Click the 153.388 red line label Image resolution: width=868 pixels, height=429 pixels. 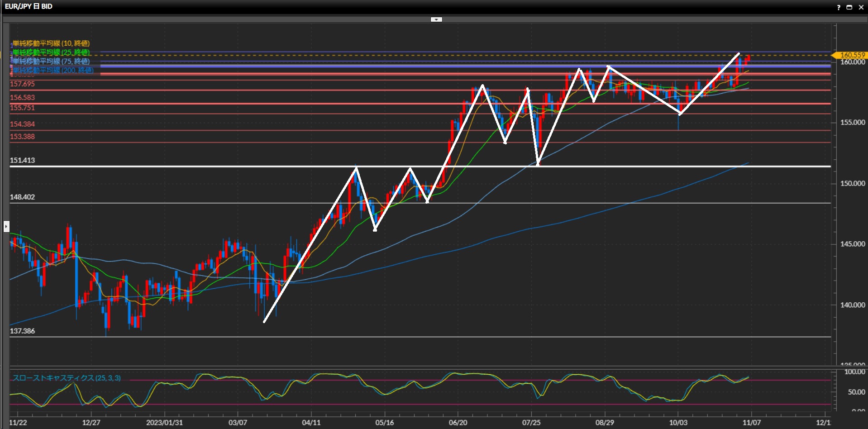coord(22,137)
